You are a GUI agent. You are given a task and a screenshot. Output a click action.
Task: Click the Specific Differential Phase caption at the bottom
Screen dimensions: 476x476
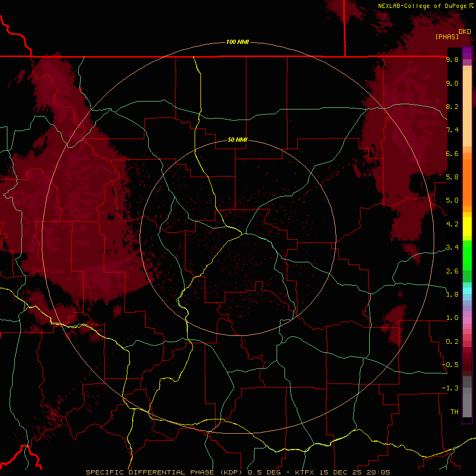click(x=238, y=472)
